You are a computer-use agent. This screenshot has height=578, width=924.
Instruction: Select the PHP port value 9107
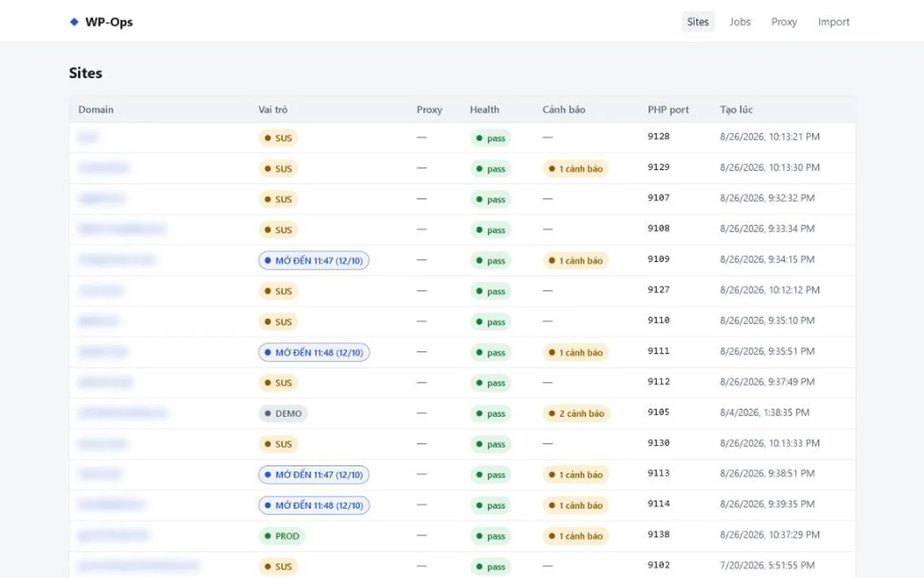658,198
